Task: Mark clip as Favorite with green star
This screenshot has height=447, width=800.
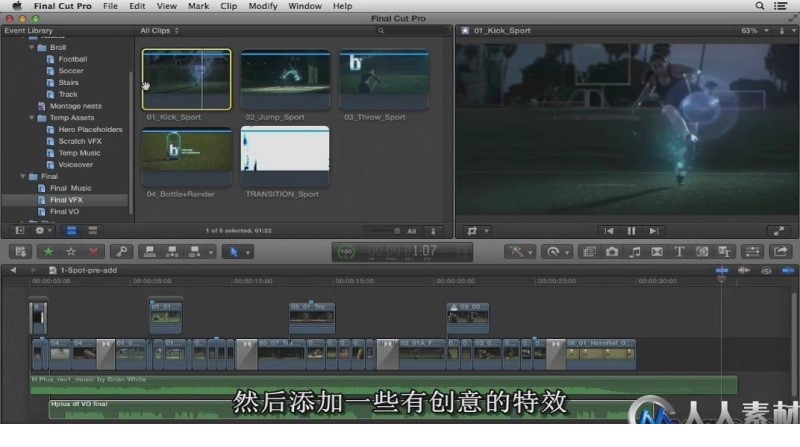Action: [48, 252]
